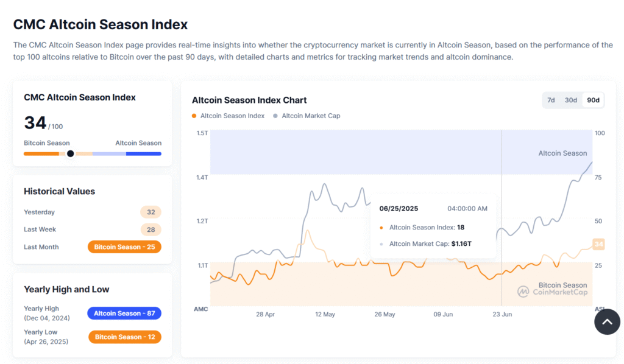Click the orange 34 value marker on chart

pos(598,244)
